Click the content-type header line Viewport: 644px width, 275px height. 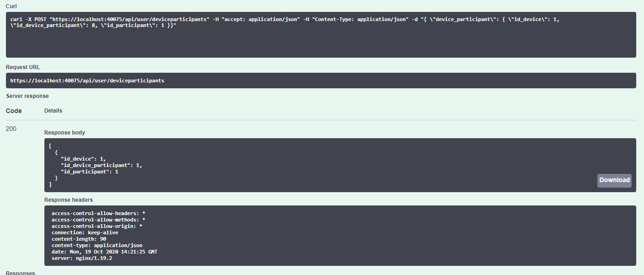(x=97, y=245)
